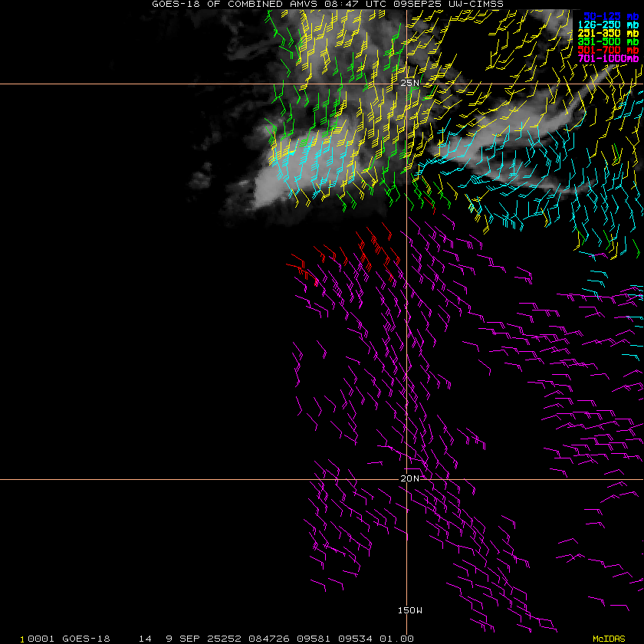Image resolution: width=644 pixels, height=644 pixels.
Task: Click the 20N latitude label
Action: [x=410, y=478]
